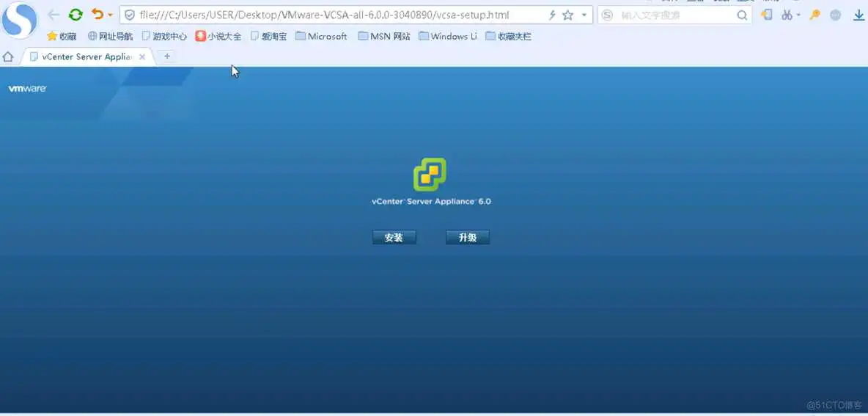Click the scissors screenshot tool icon

pyautogui.click(x=787, y=15)
